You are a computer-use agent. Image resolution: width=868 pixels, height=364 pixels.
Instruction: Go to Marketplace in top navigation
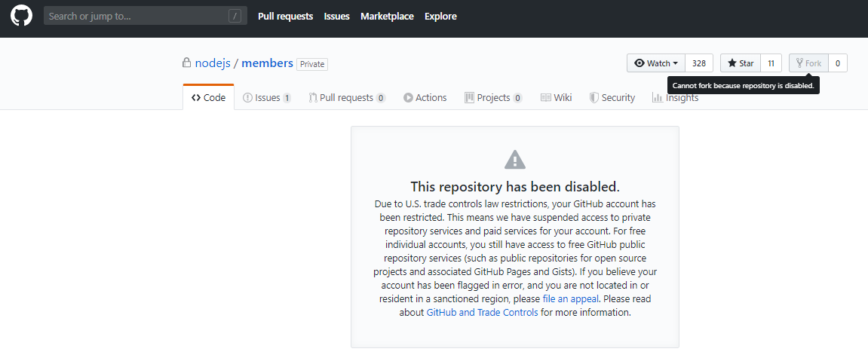pyautogui.click(x=387, y=16)
